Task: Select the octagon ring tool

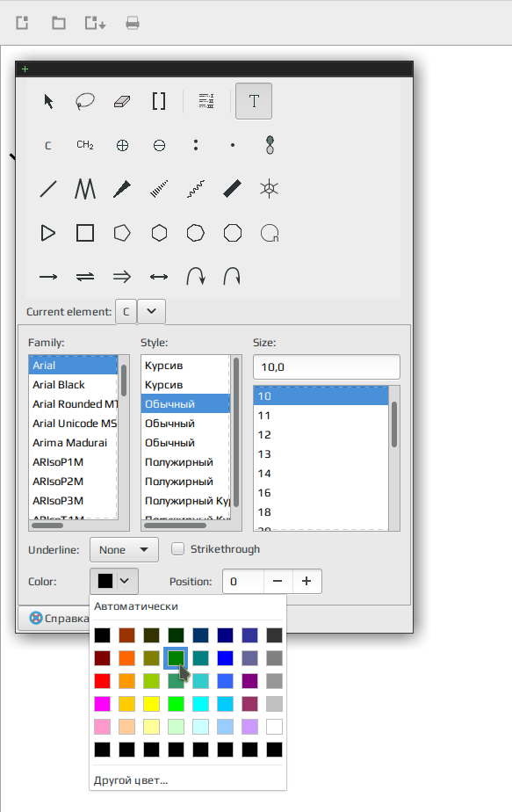Action: tap(233, 233)
